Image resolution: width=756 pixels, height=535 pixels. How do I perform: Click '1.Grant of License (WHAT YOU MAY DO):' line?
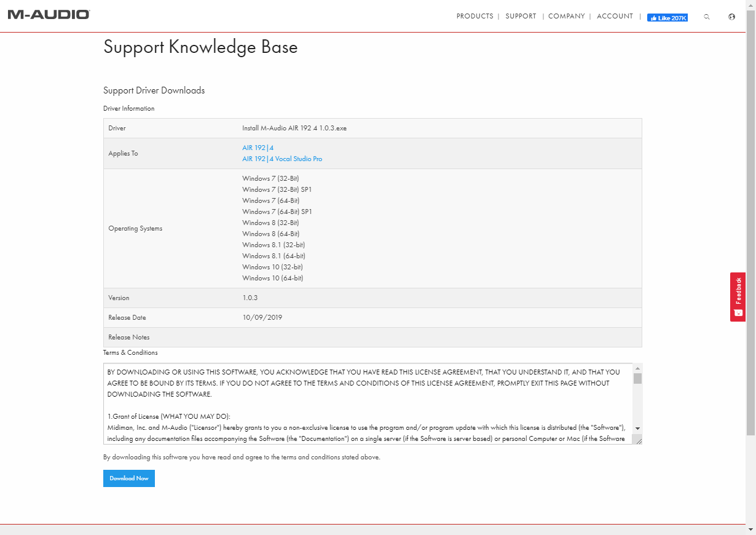tap(168, 416)
